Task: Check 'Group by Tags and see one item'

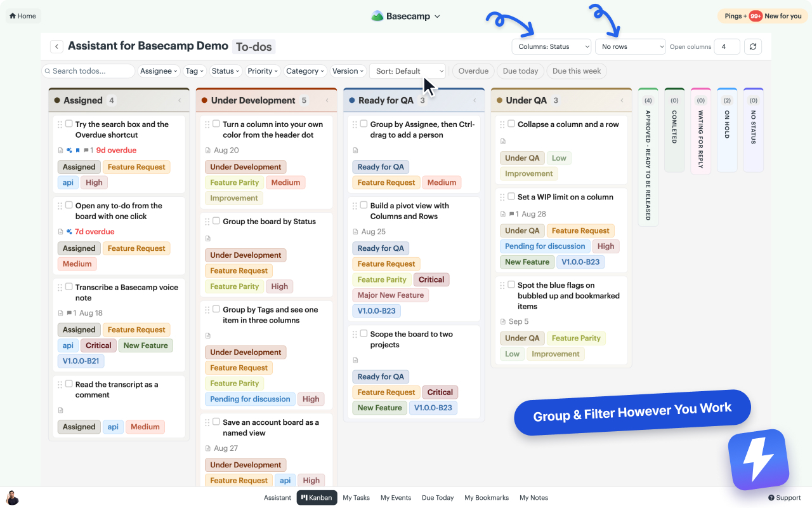Action: click(x=216, y=309)
